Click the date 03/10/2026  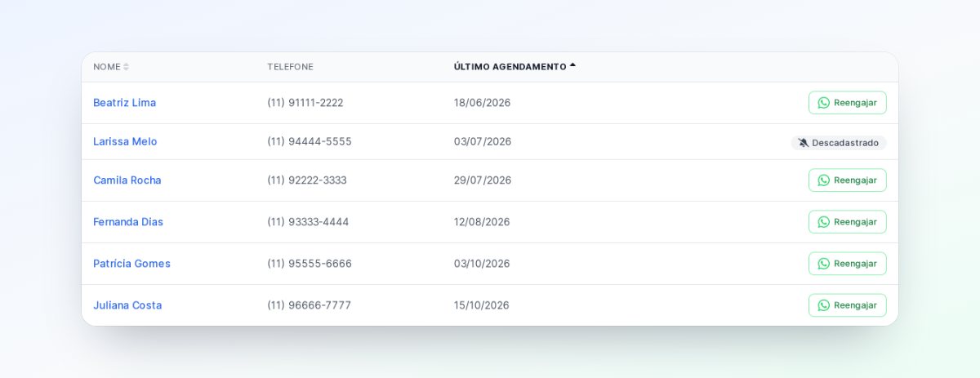click(482, 264)
